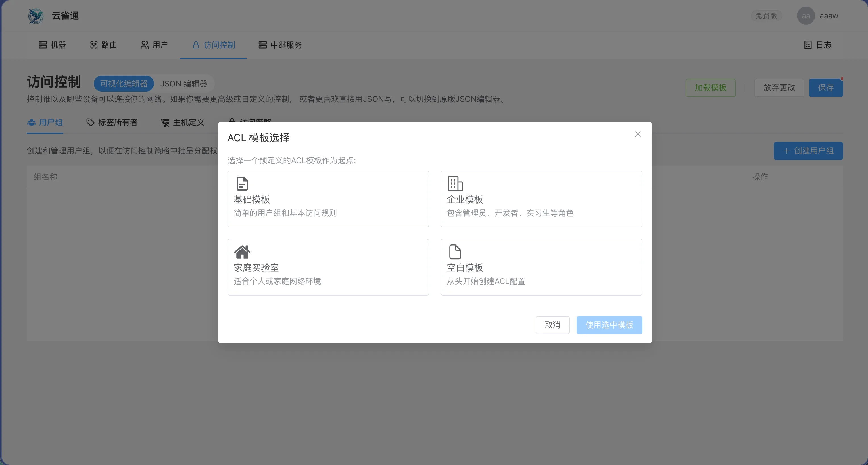Click the 家庭实验室 home icon
This screenshot has height=465, width=868.
242,252
